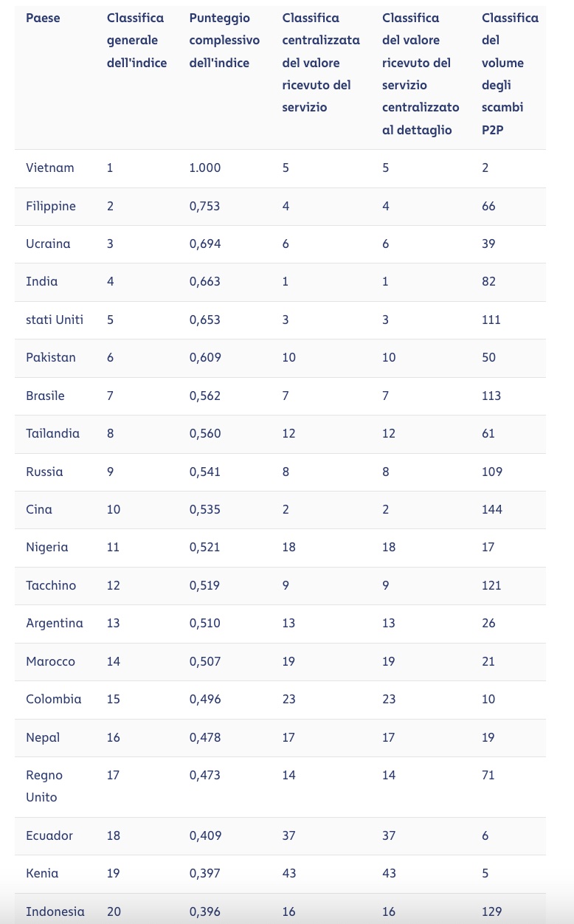Screen dimensions: 574x924
Task: Select the Ecuador overall score 0,409
Action: 205,835
